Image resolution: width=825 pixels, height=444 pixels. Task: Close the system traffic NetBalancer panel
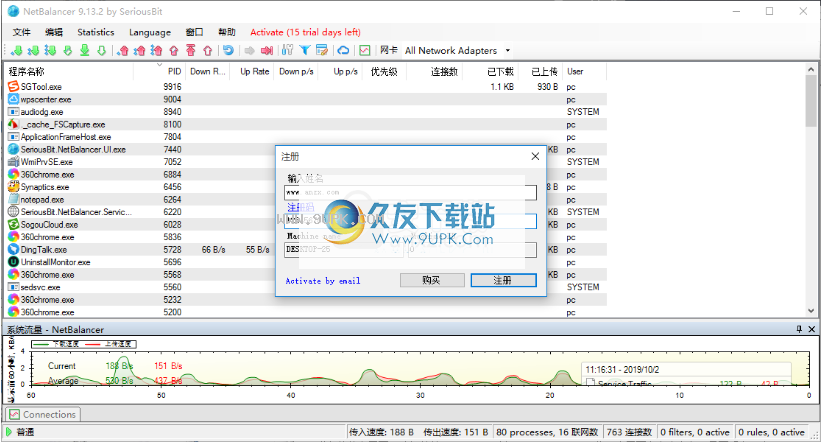point(811,329)
